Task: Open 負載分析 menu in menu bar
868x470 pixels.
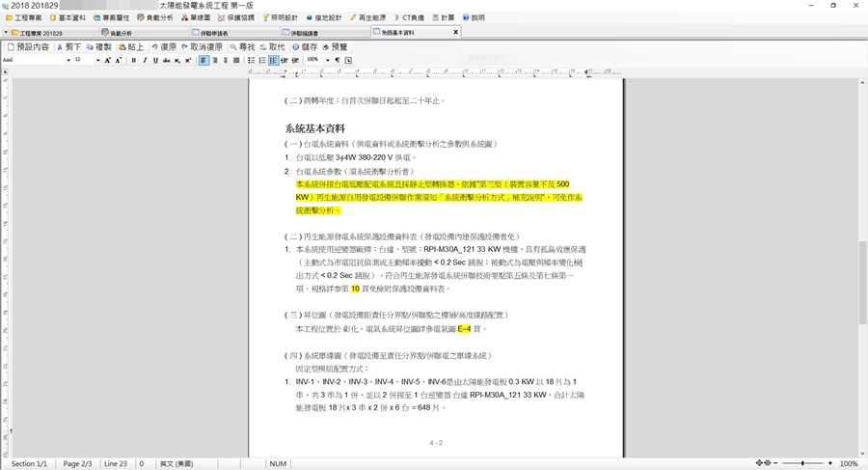Action: (x=155, y=17)
